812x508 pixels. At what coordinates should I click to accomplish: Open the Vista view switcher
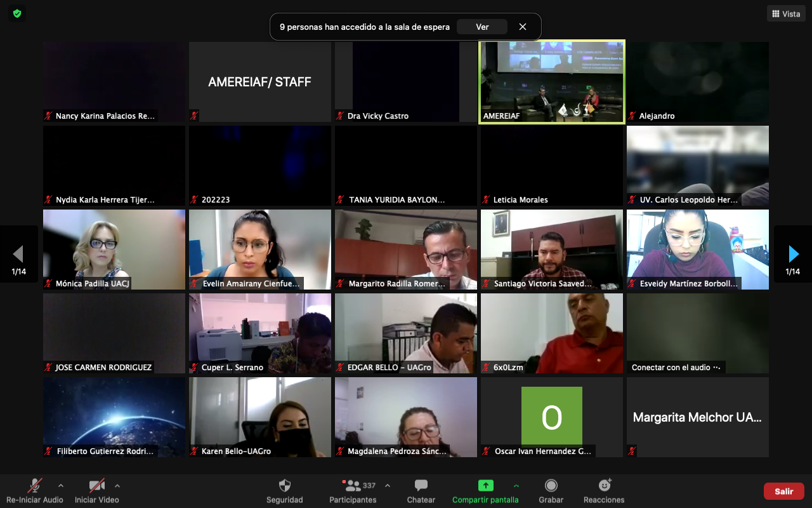coord(786,14)
